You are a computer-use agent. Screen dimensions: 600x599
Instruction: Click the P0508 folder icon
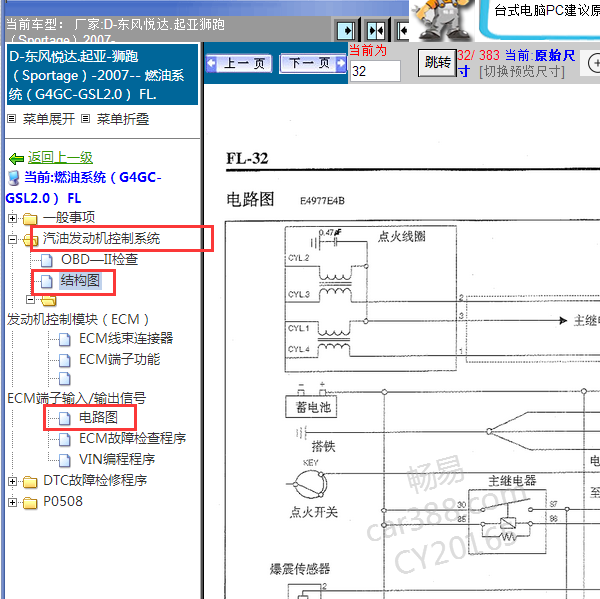pos(30,503)
